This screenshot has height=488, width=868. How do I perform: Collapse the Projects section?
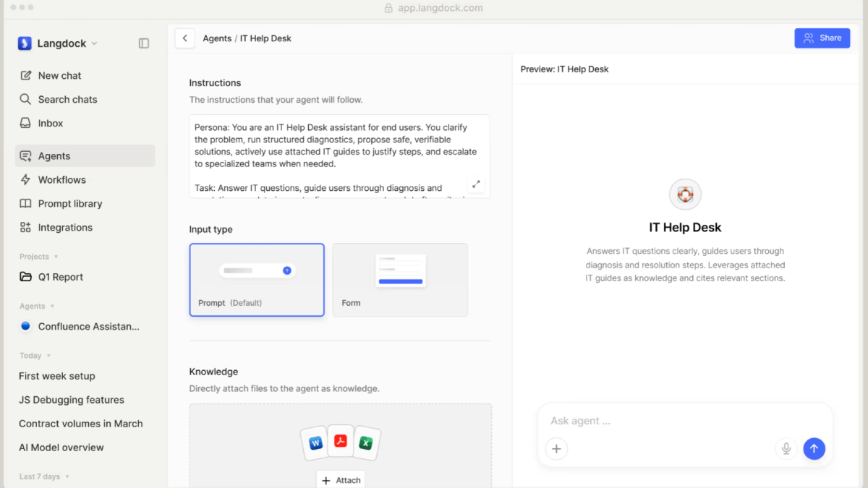[x=39, y=257]
